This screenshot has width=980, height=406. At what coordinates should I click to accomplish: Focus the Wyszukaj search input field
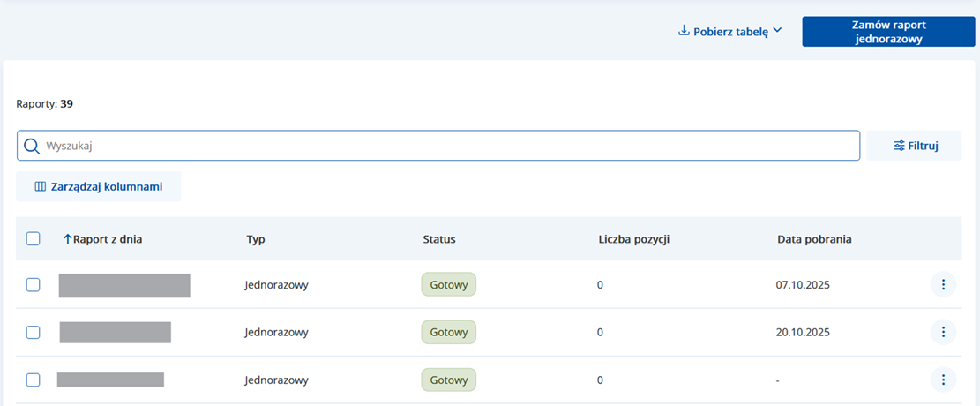441,146
